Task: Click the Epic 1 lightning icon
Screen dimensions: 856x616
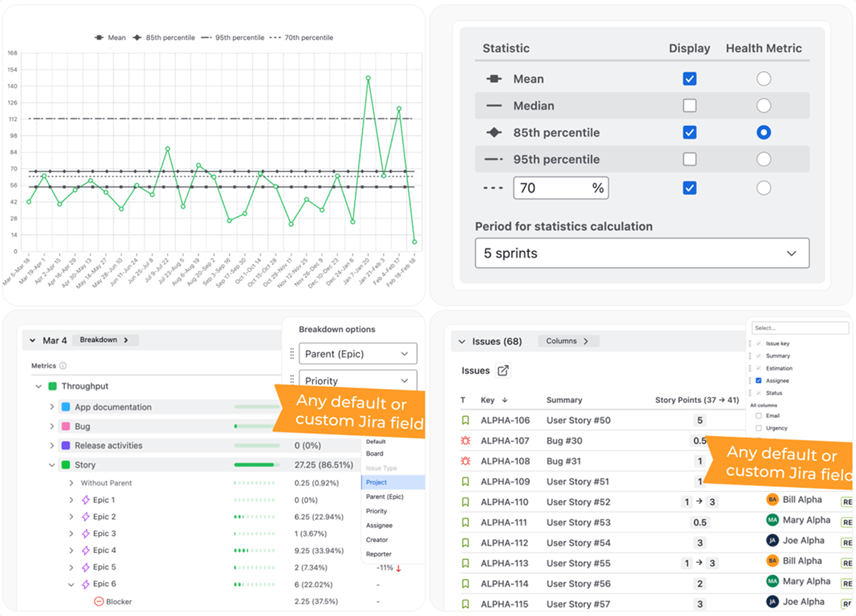Action: point(85,500)
